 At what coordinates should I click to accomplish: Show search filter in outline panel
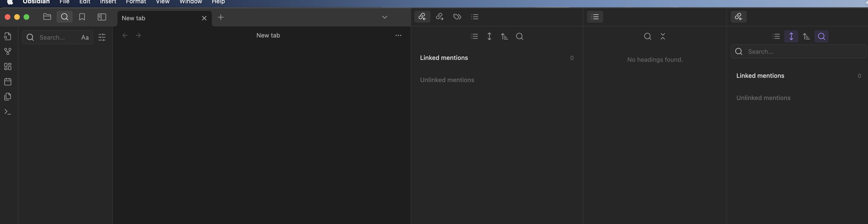point(647,36)
